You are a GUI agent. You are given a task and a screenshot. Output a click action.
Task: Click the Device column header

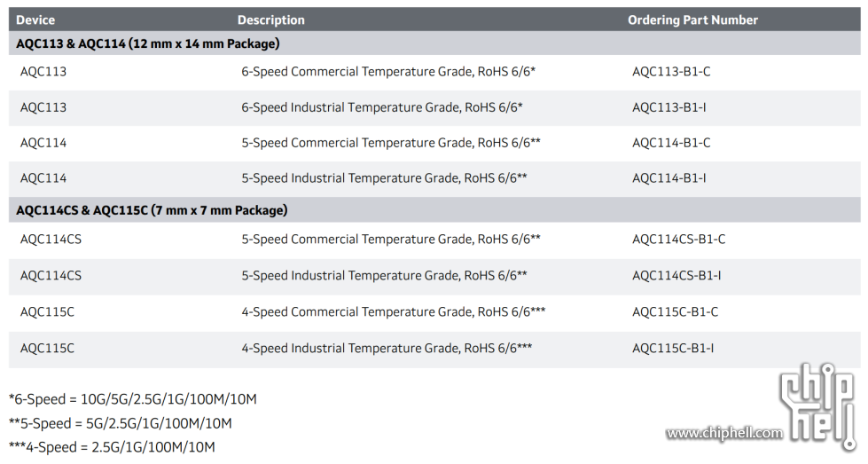35,20
